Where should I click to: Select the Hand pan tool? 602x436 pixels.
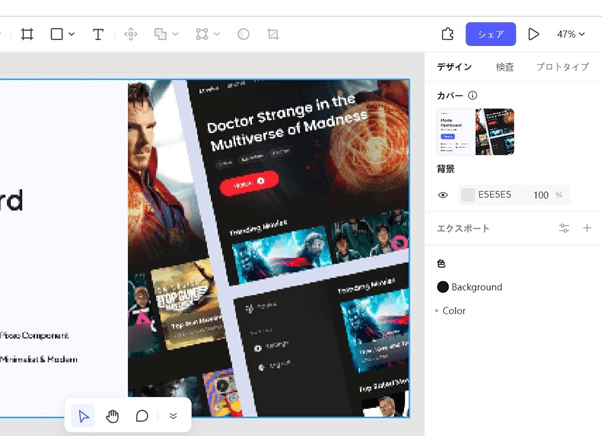[112, 416]
